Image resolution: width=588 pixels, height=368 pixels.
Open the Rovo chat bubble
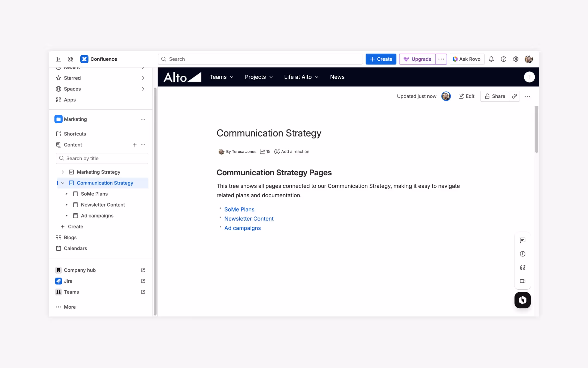point(522,300)
